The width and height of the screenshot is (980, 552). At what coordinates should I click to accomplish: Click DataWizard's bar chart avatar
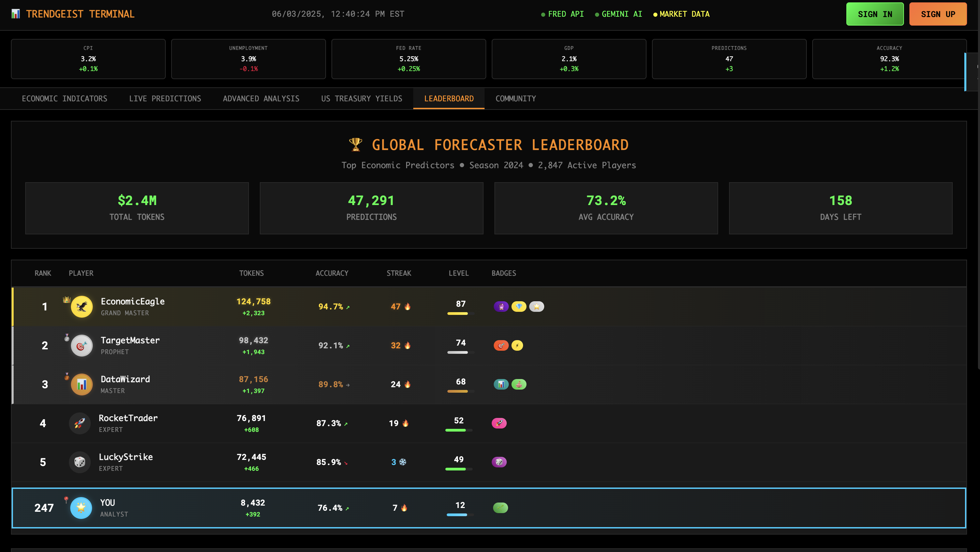pos(82,384)
